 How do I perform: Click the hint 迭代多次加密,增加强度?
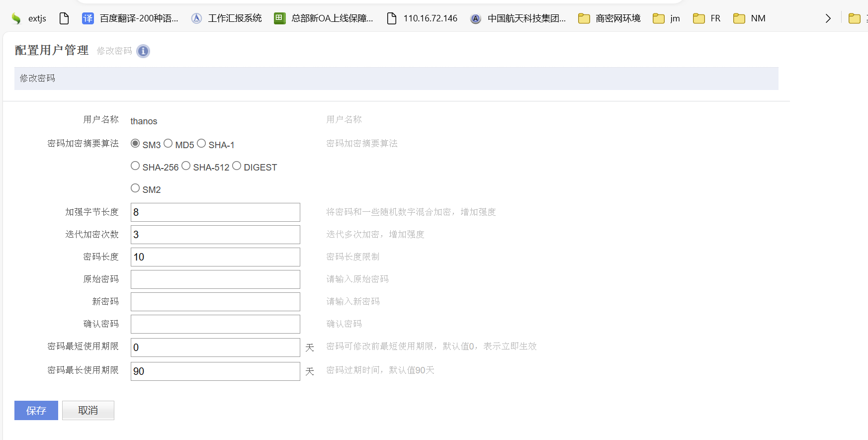375,234
